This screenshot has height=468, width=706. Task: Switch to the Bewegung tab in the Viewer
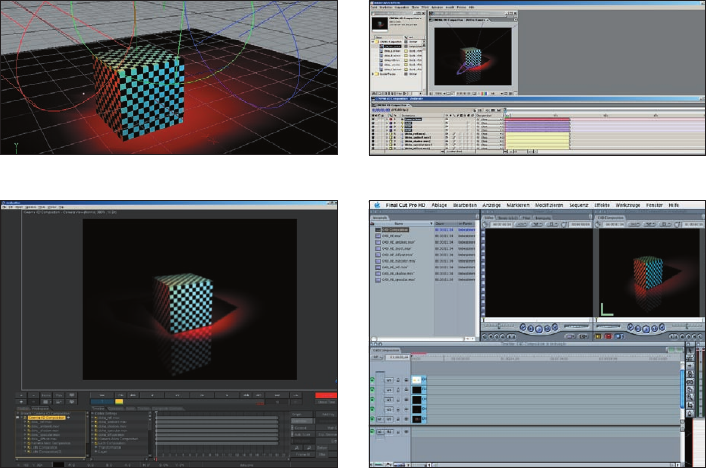click(x=543, y=218)
